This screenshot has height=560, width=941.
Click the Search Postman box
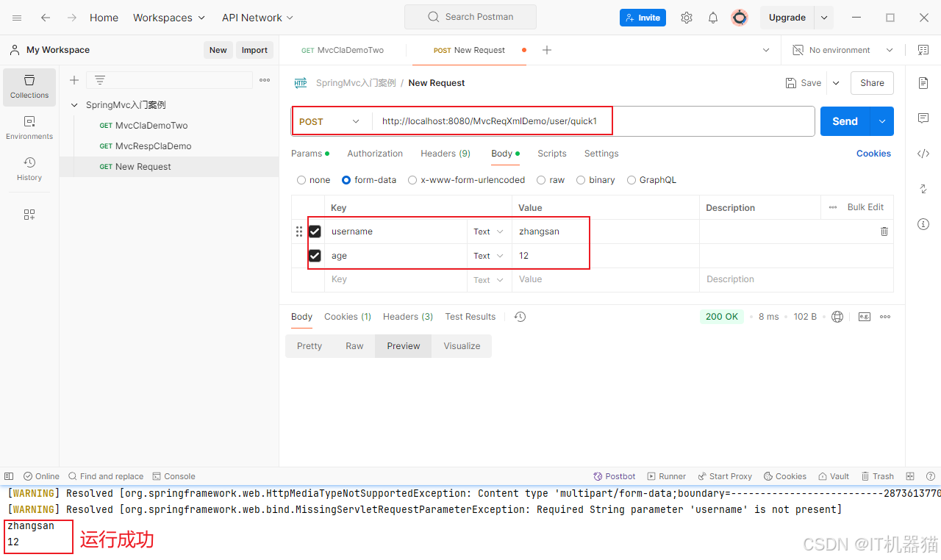pyautogui.click(x=470, y=17)
